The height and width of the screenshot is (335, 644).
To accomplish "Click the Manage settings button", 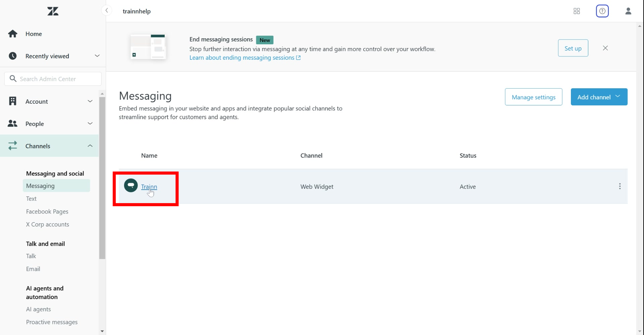I will pyautogui.click(x=533, y=97).
